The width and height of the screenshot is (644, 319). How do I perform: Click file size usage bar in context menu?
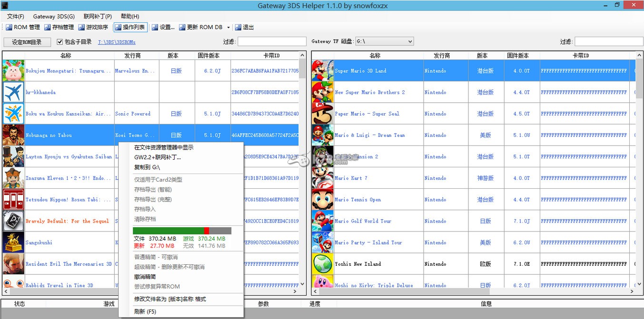182,231
